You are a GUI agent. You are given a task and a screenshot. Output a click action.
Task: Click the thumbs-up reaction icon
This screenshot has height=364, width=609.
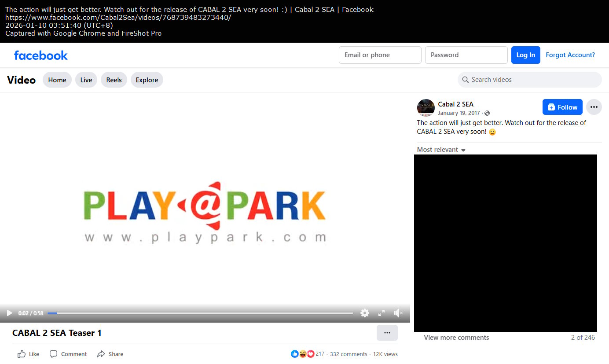pyautogui.click(x=294, y=353)
